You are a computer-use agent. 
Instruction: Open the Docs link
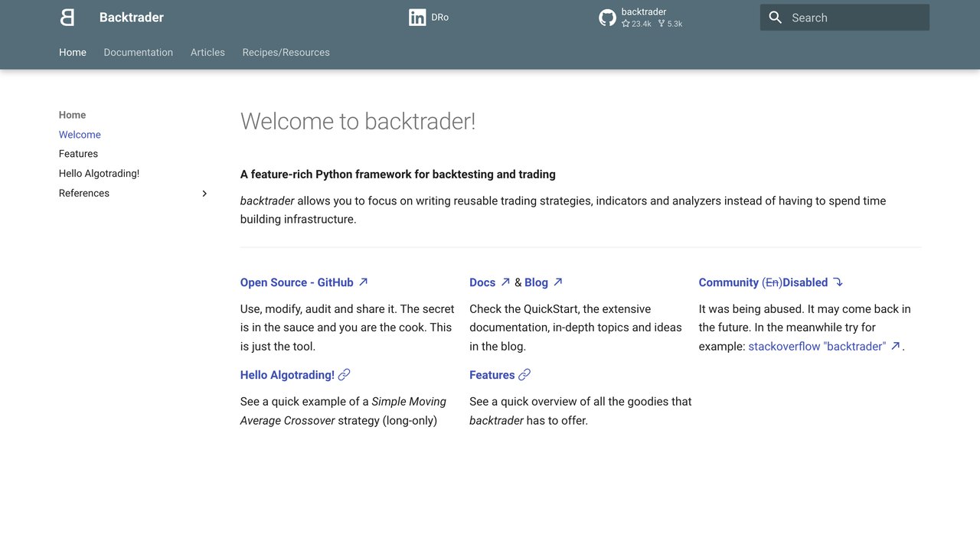click(x=482, y=282)
